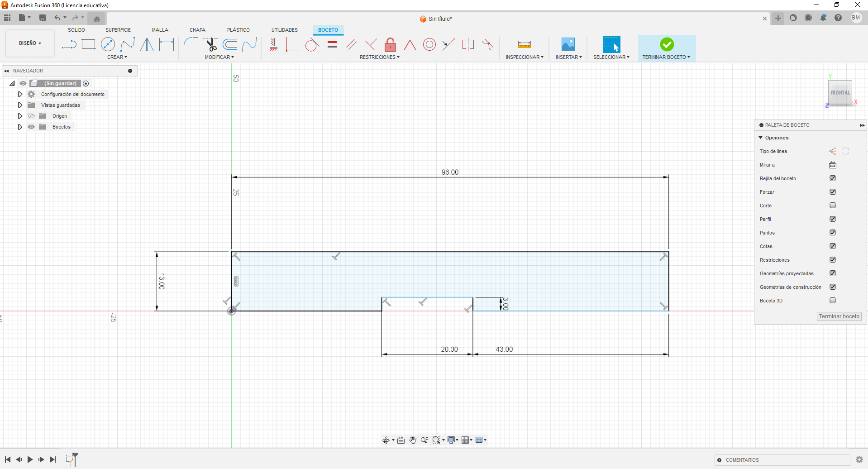Switch to the CHAPA tab
This screenshot has width=868, height=469.
coord(197,30)
